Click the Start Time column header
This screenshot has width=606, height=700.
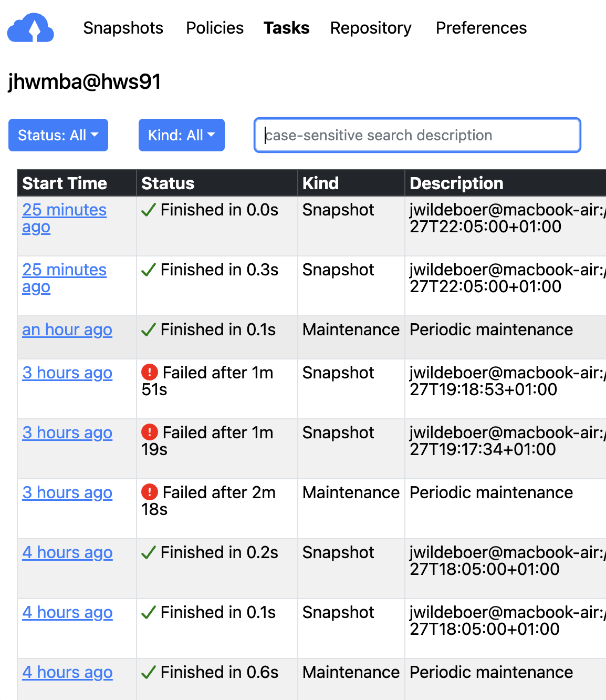pos(65,183)
